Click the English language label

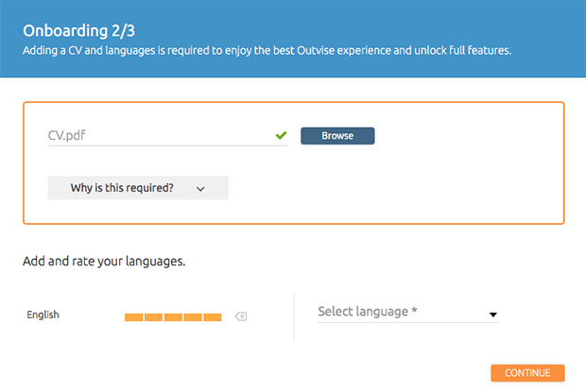tap(43, 315)
